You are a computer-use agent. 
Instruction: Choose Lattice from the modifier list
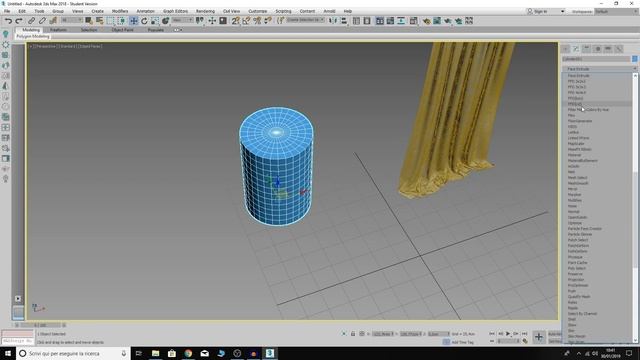573,132
